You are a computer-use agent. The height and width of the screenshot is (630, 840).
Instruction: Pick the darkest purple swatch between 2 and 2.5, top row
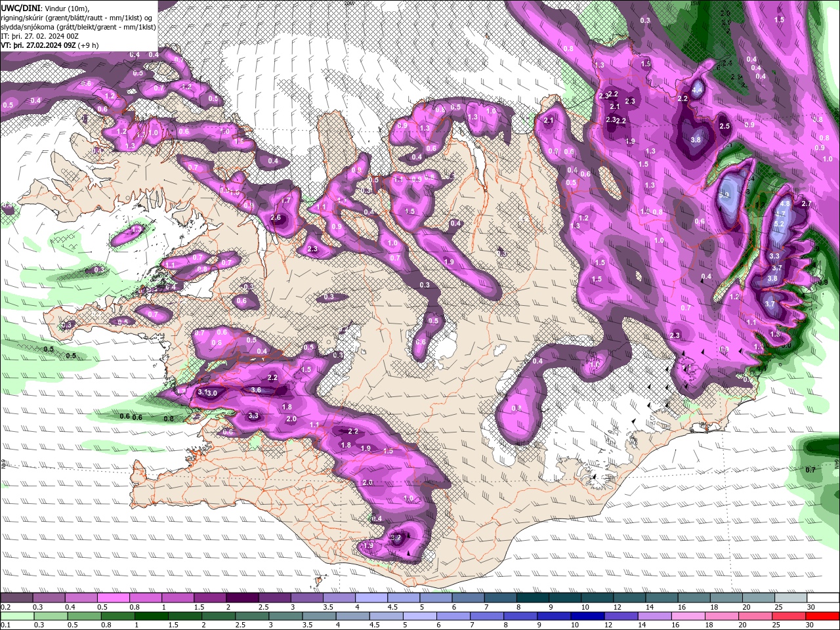pos(242,597)
